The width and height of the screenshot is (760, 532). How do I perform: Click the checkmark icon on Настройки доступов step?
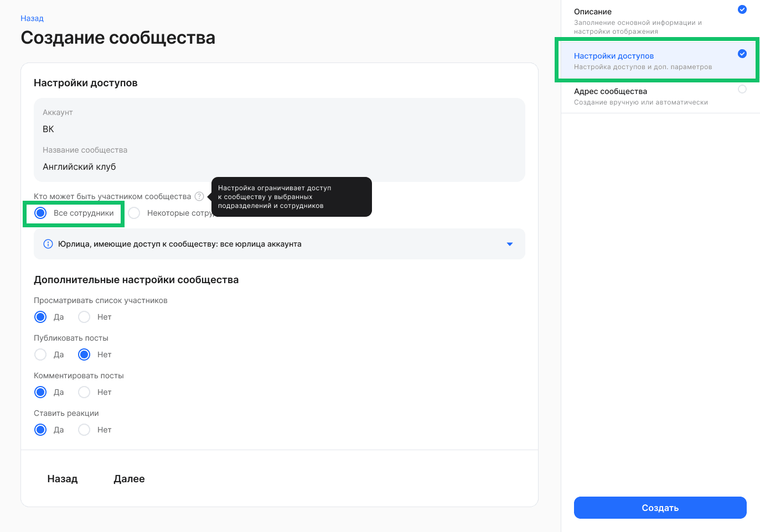tap(742, 54)
